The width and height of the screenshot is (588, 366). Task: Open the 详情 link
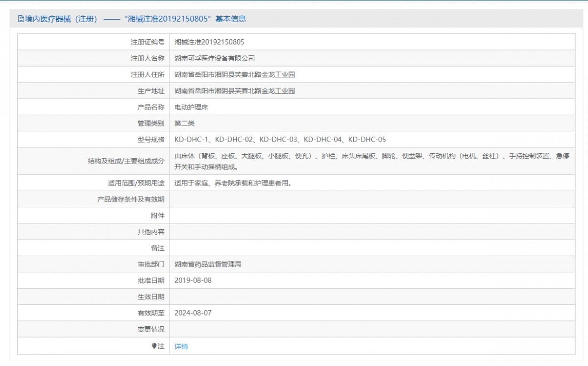pyautogui.click(x=181, y=346)
